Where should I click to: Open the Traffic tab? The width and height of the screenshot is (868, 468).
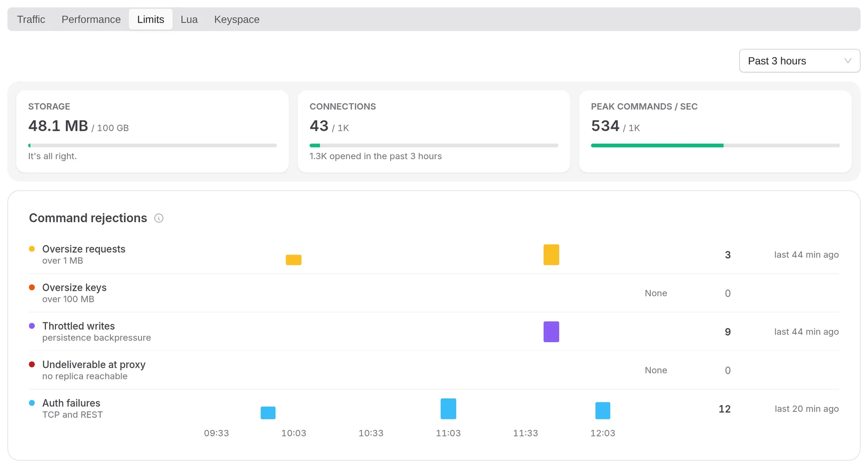[31, 19]
